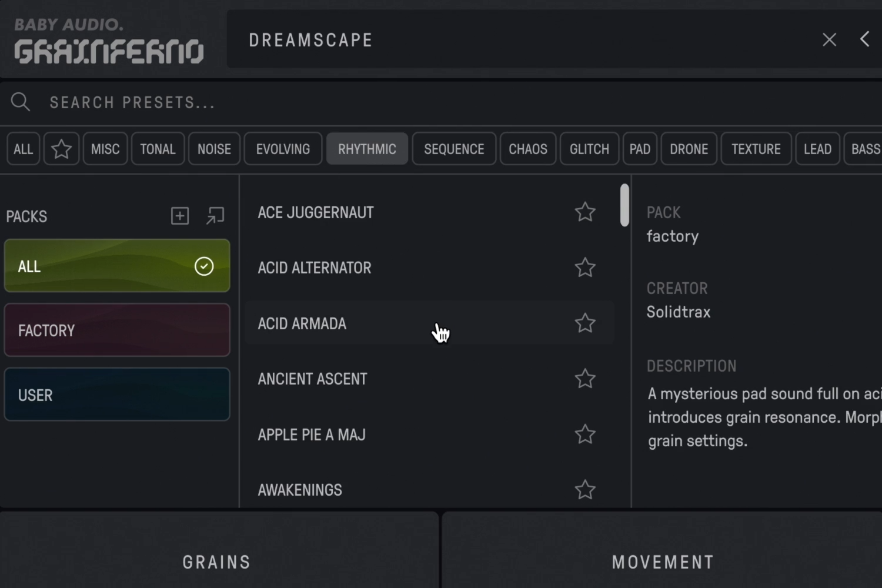Viewport: 882px width, 588px height.
Task: Load the Awakenings preset
Action: [x=300, y=490]
